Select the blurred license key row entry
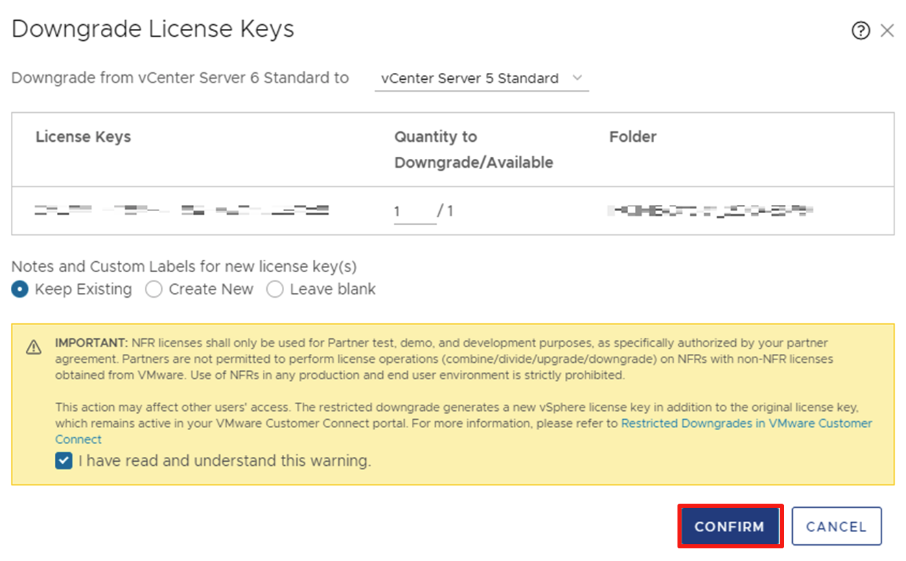The height and width of the screenshot is (561, 906). click(181, 211)
